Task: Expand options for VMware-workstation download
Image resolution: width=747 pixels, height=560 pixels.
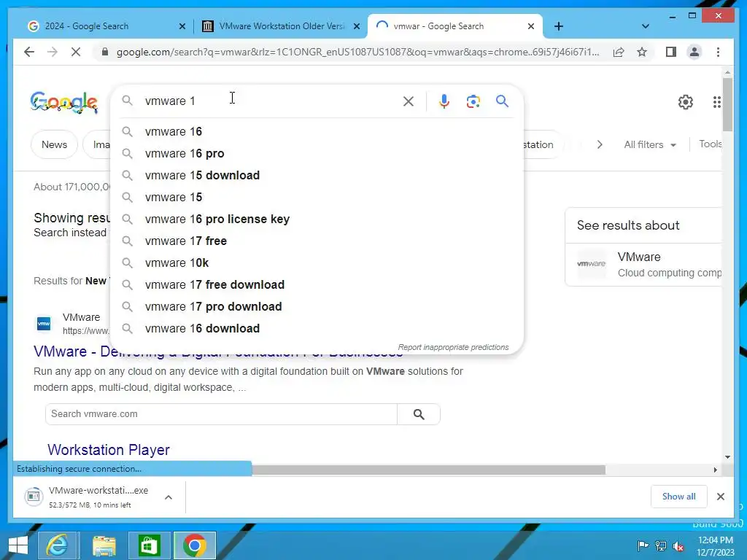Action: coord(169,497)
